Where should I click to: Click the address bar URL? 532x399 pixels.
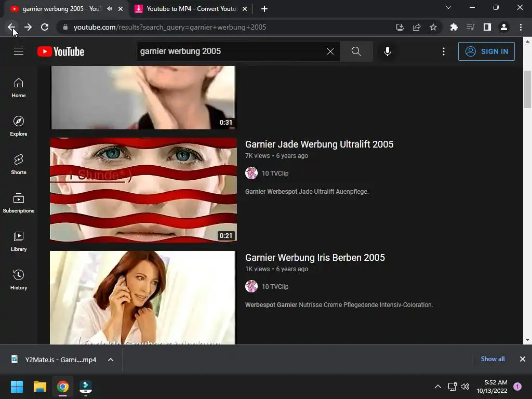tap(170, 27)
